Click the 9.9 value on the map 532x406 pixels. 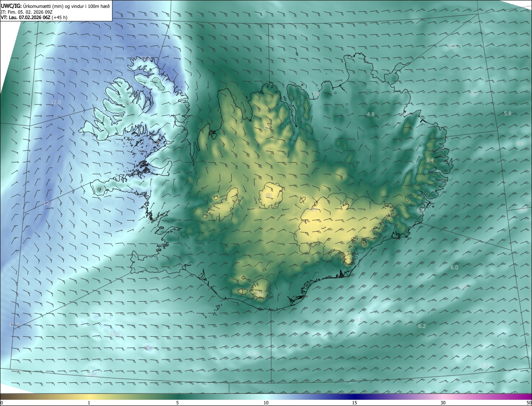[360, 320]
